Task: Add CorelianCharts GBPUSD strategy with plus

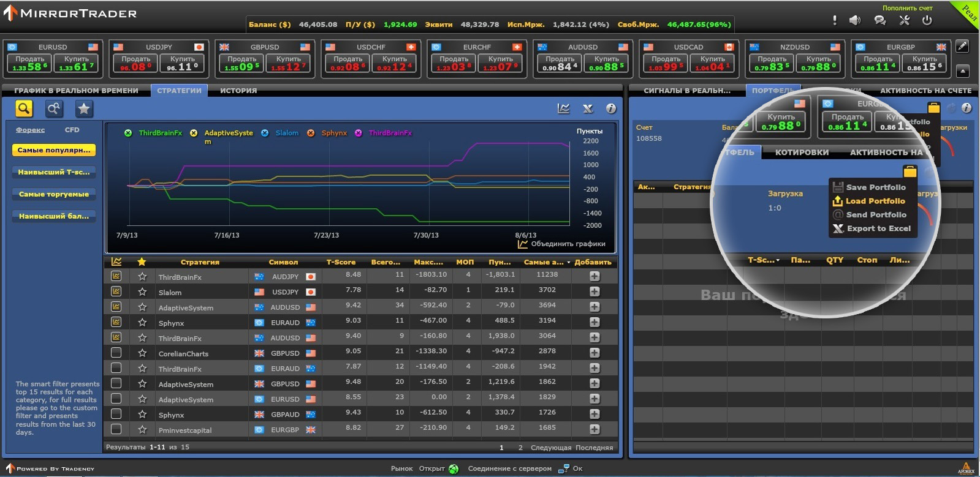Action: (x=594, y=353)
